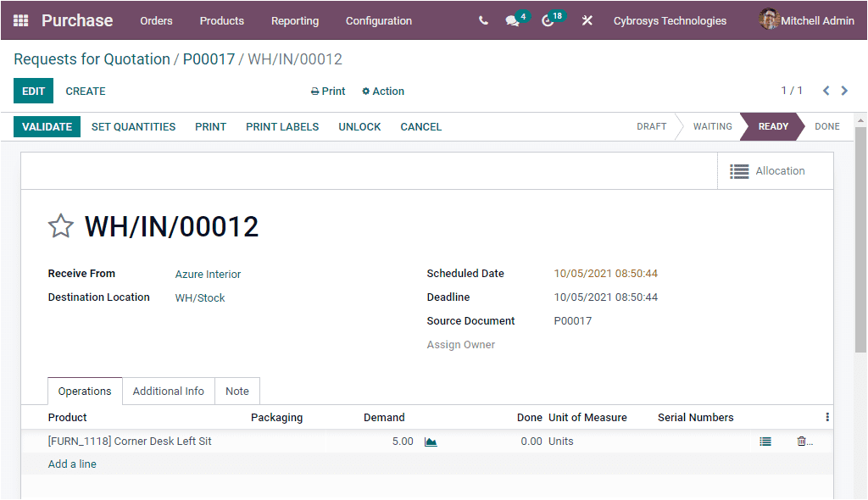The height and width of the screenshot is (500, 868).
Task: Select the Note tab
Action: pos(237,391)
